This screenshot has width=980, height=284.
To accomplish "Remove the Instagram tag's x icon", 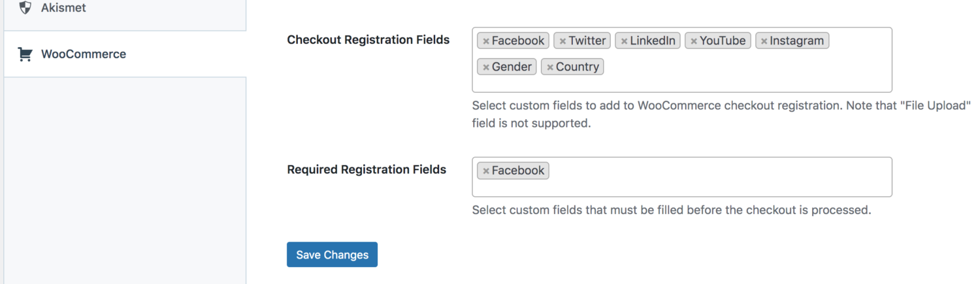I will (764, 41).
